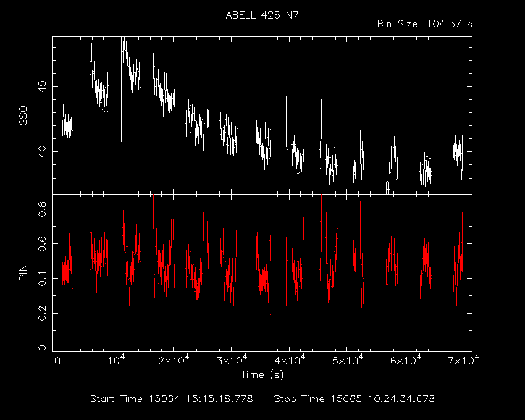Click the Time (s) x-axis label

(x=262, y=374)
